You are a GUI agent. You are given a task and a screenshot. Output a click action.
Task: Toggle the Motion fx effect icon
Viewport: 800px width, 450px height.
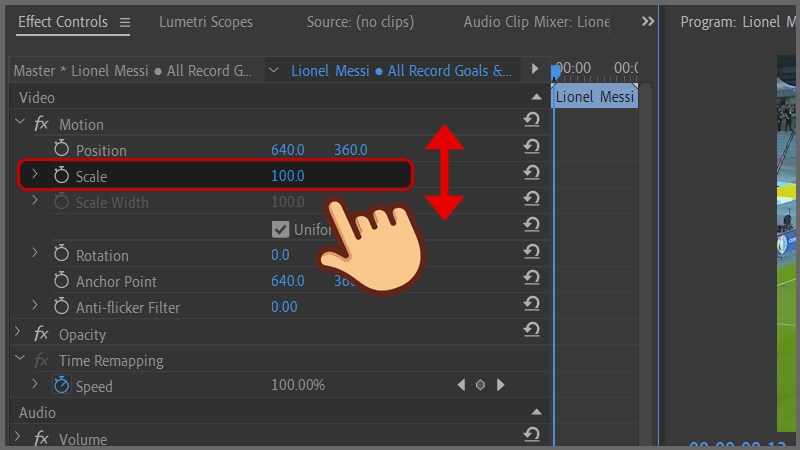click(x=41, y=123)
